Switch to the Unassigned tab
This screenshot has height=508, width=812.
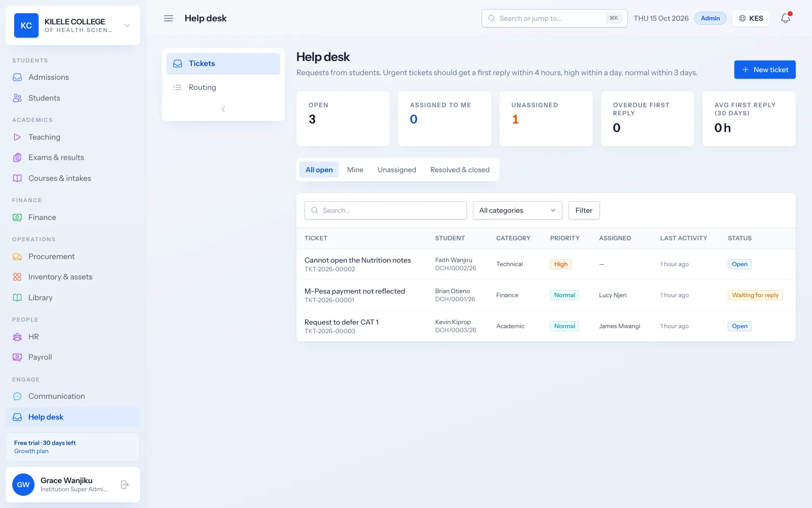397,170
